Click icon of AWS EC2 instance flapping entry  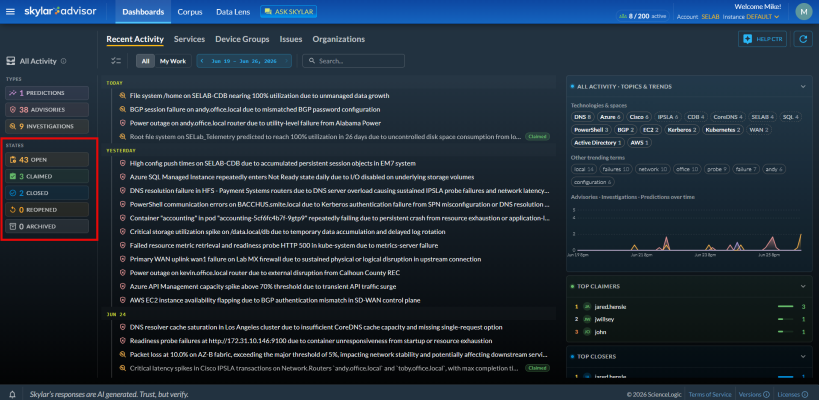[x=123, y=300]
